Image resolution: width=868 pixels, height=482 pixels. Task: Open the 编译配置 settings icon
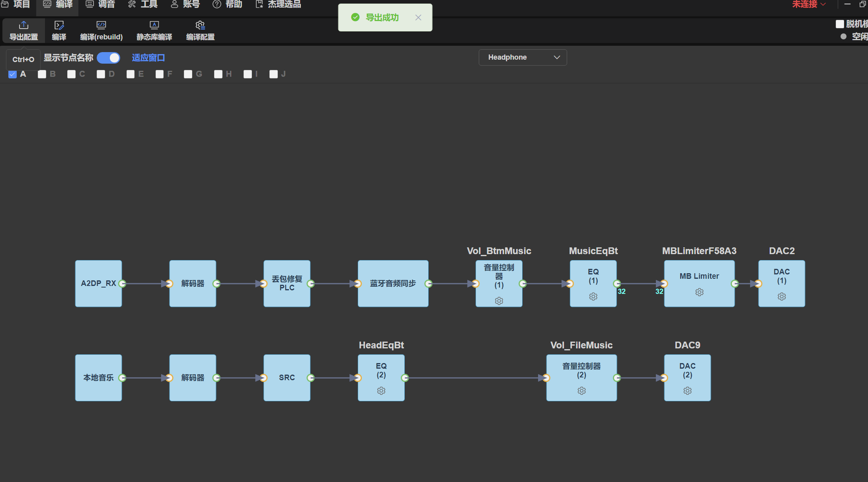(x=200, y=25)
